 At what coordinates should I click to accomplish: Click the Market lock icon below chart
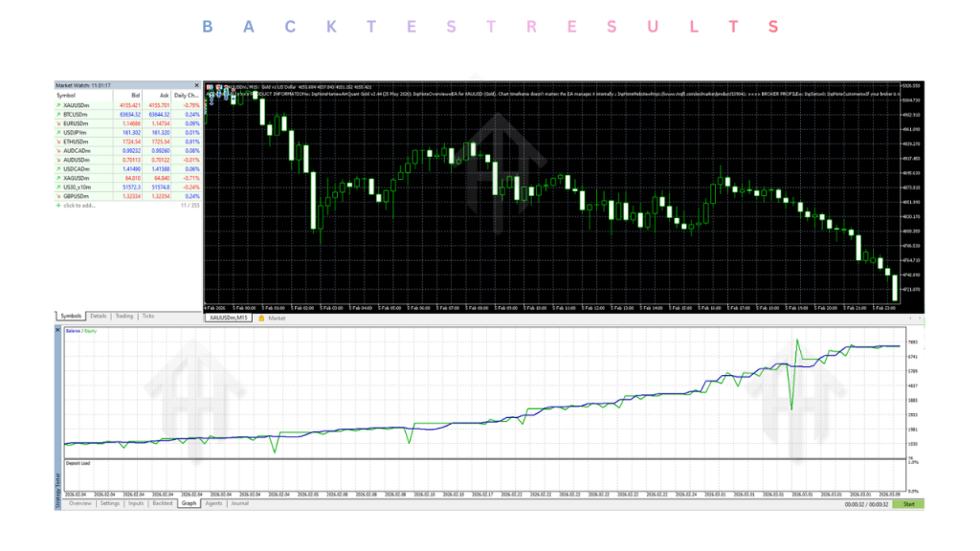(x=261, y=319)
